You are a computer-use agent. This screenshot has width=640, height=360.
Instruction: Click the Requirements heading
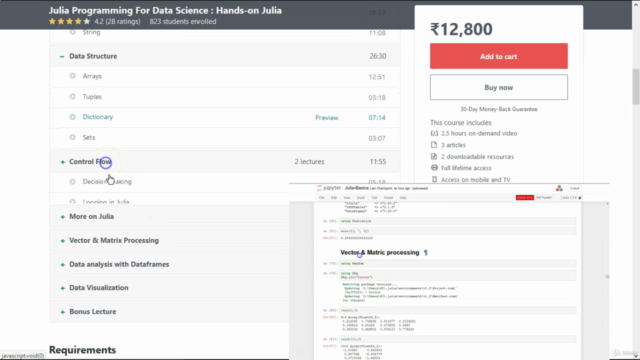pos(82,350)
